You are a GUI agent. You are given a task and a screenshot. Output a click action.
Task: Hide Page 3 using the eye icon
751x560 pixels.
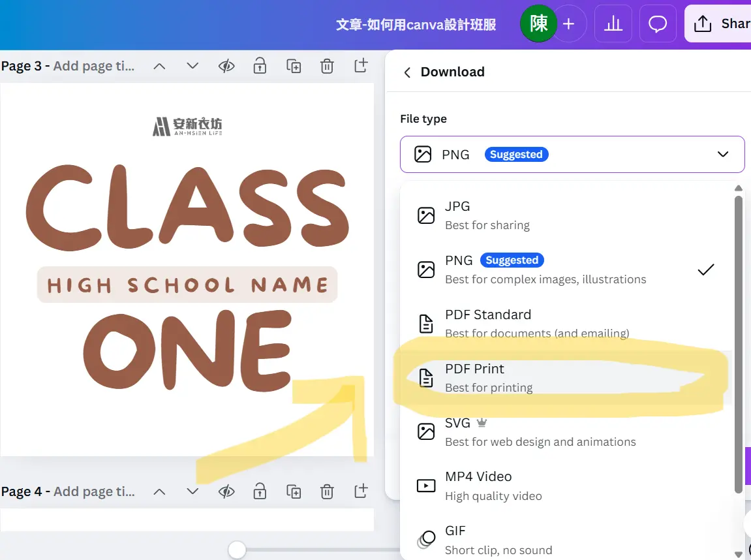226,66
